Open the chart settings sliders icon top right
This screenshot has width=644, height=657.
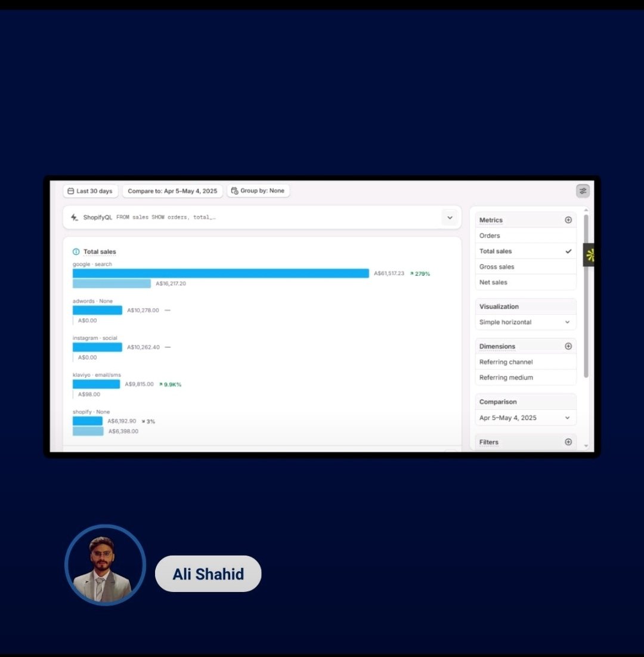pyautogui.click(x=583, y=190)
